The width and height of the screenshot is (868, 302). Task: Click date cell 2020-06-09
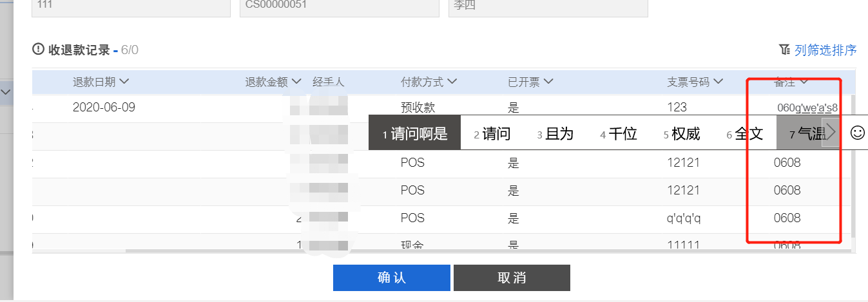tap(104, 107)
